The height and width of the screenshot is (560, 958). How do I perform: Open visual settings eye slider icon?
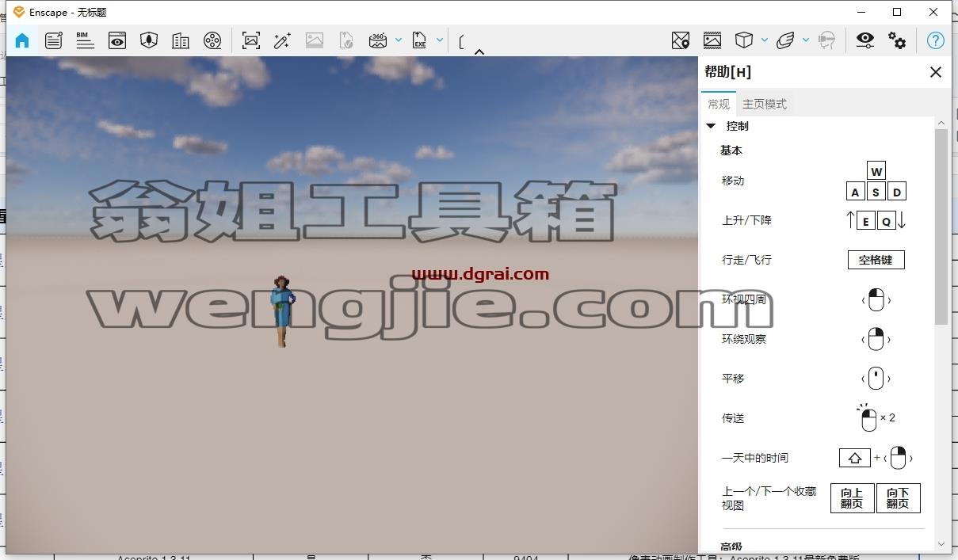tap(865, 40)
